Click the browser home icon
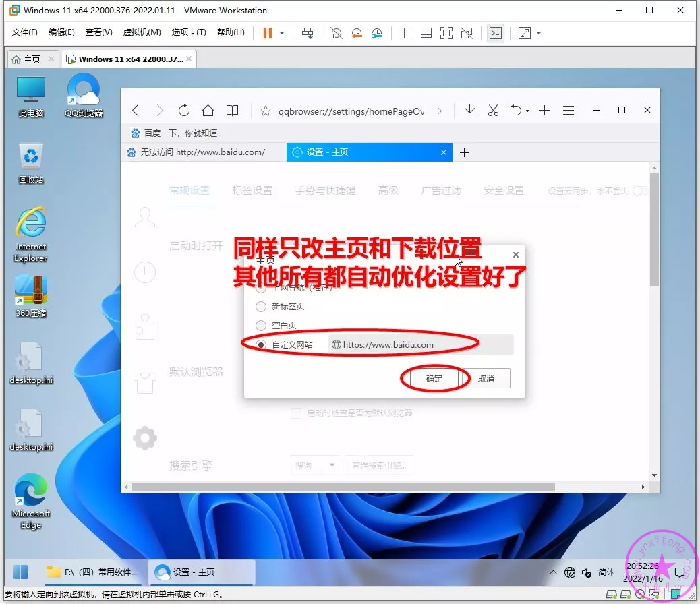 coord(208,111)
